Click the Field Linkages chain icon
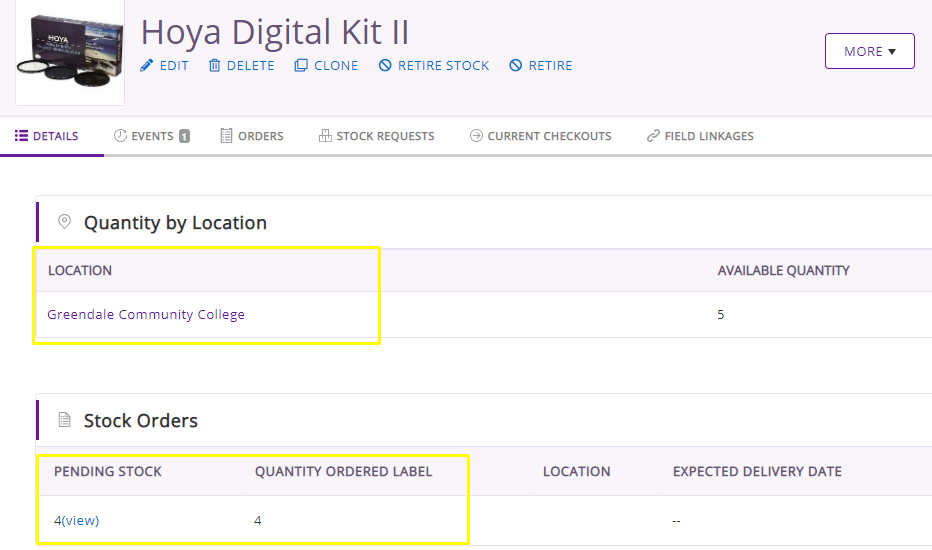This screenshot has height=550, width=932. pos(653,136)
